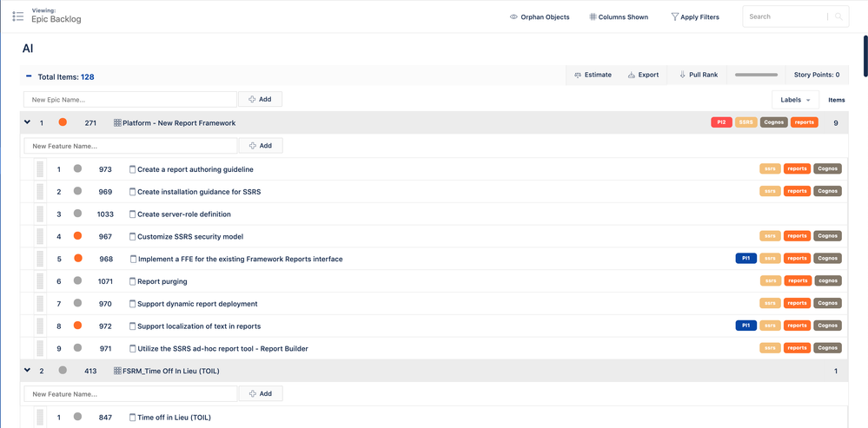The image size is (868, 428).
Task: Open the Labels dropdown
Action: (x=796, y=100)
